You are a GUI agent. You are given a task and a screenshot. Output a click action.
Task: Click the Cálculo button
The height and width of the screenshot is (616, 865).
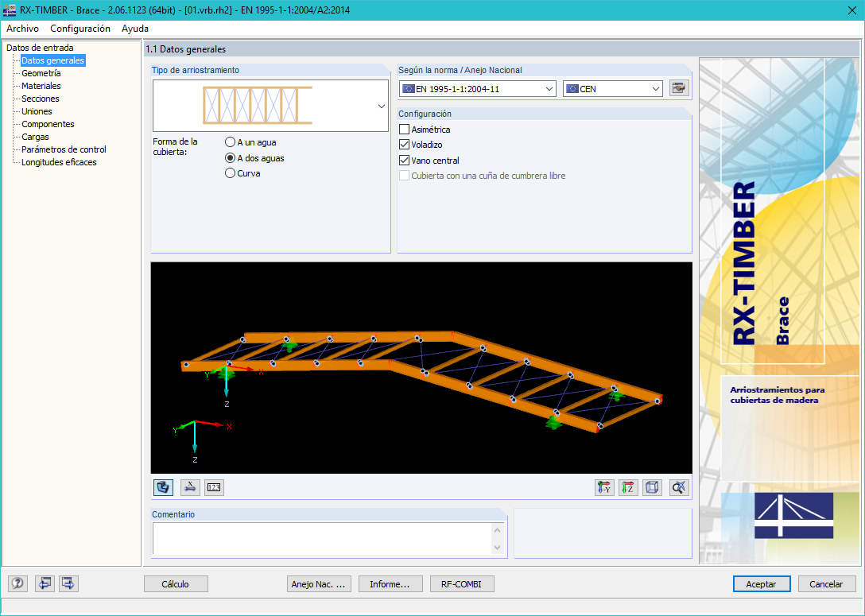click(176, 584)
